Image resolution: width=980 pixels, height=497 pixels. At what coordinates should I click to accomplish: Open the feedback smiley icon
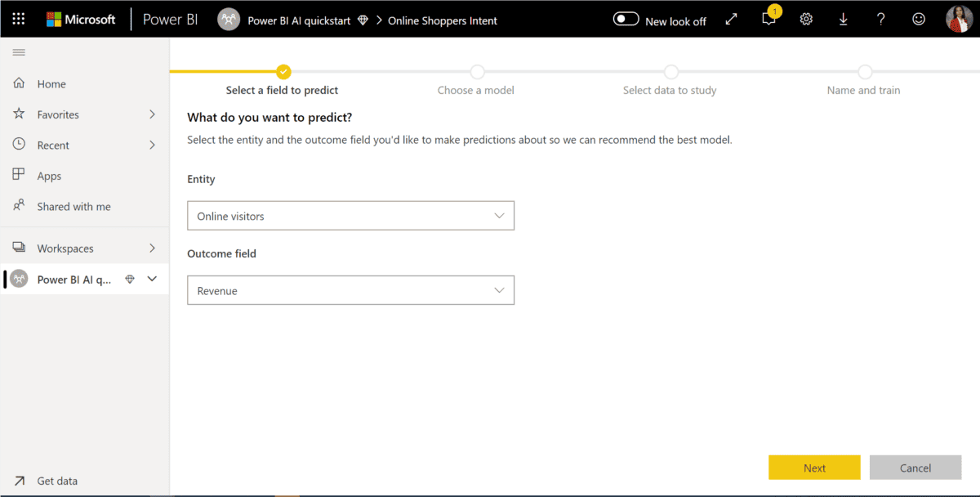tap(919, 19)
